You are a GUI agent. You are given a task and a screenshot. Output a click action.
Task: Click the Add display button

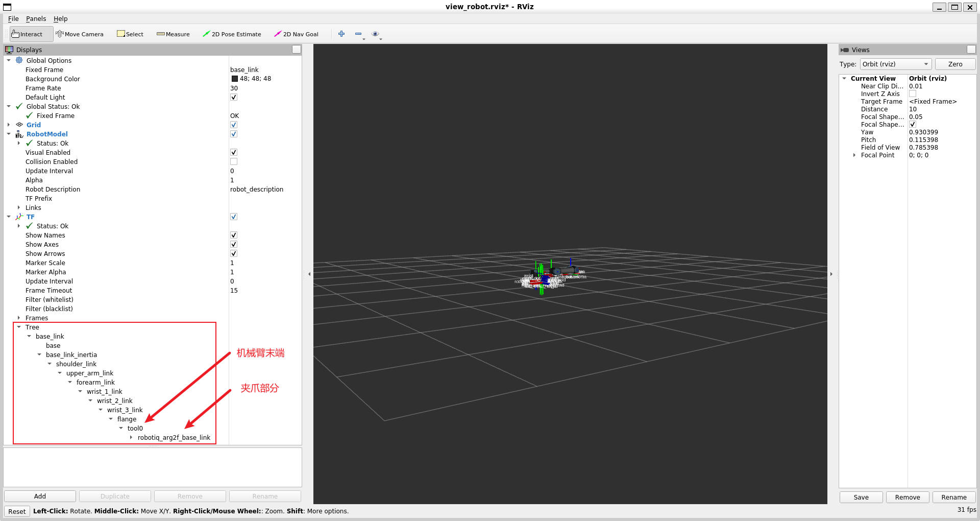tap(40, 496)
